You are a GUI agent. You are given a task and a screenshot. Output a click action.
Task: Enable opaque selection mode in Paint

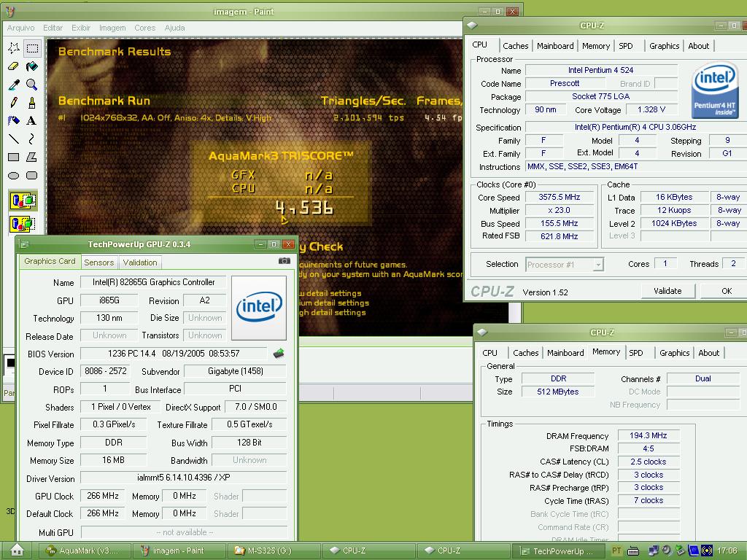[x=23, y=201]
